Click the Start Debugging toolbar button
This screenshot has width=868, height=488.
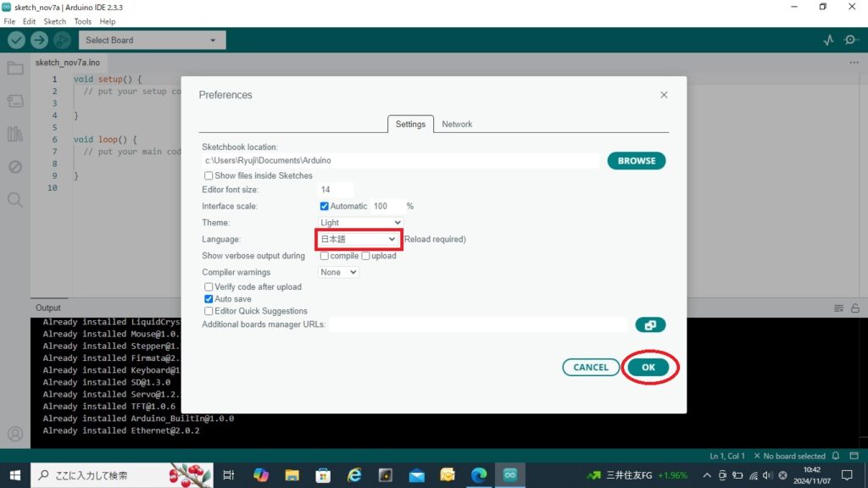pos(62,40)
